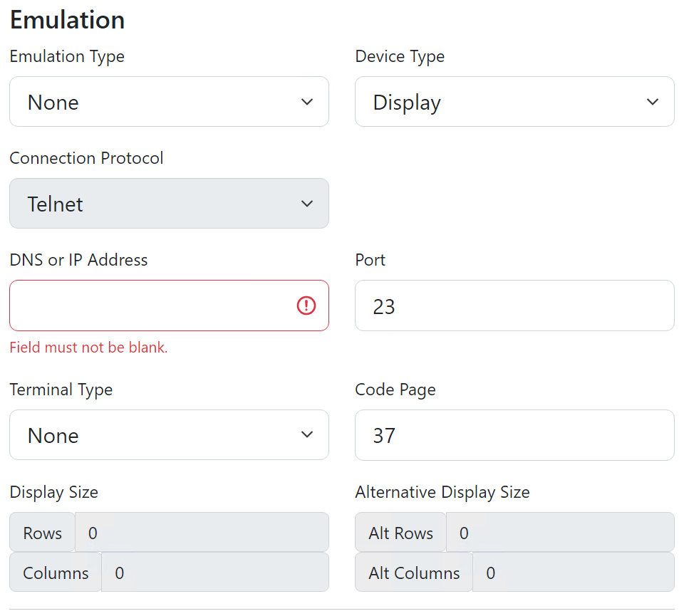The image size is (689, 616).
Task: Click the Alt Columns value field
Action: click(573, 573)
